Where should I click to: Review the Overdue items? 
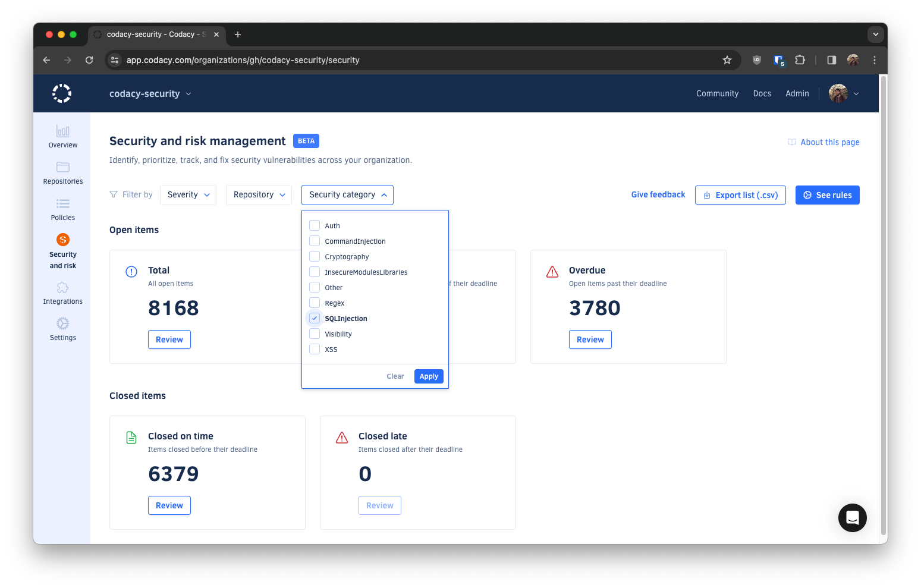tap(590, 339)
